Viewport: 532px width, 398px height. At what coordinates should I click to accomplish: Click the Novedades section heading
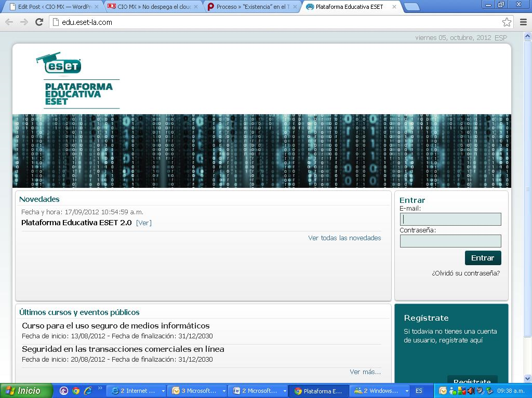(39, 199)
